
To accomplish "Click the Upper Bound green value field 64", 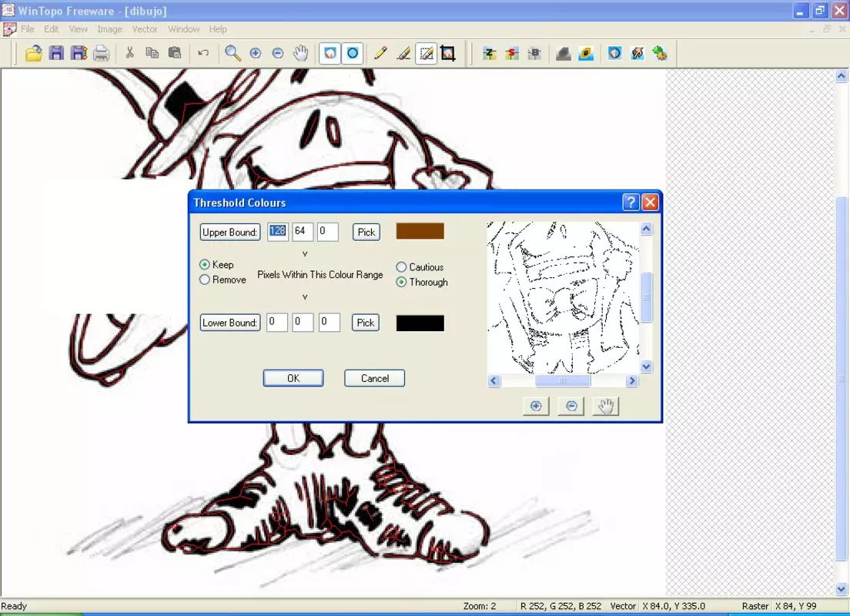I will click(x=303, y=232).
